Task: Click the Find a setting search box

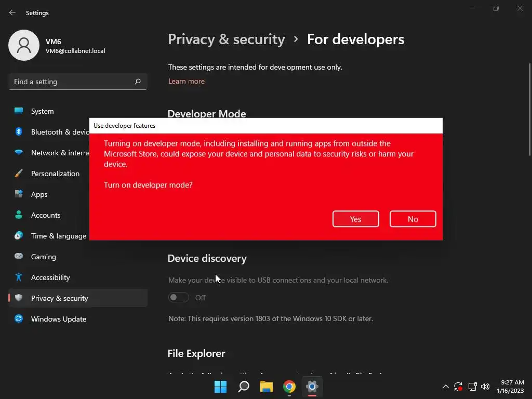Action: (78, 82)
